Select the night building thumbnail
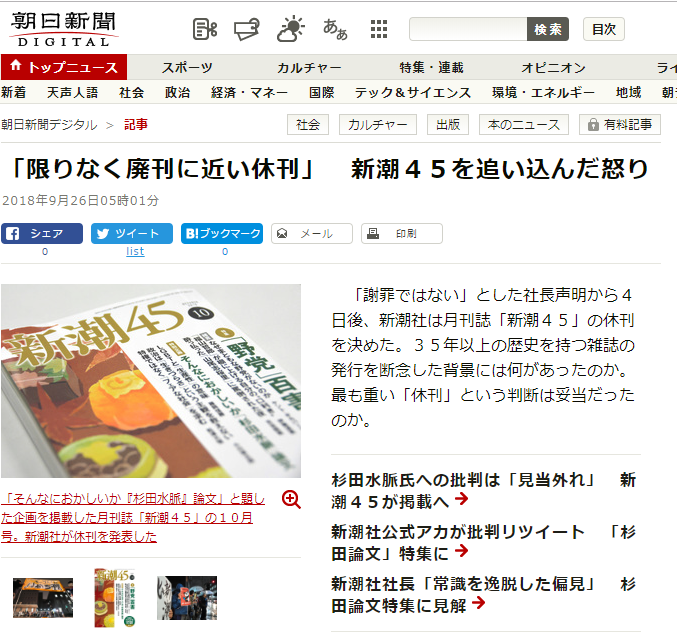The width and height of the screenshot is (677, 642). (x=43, y=598)
